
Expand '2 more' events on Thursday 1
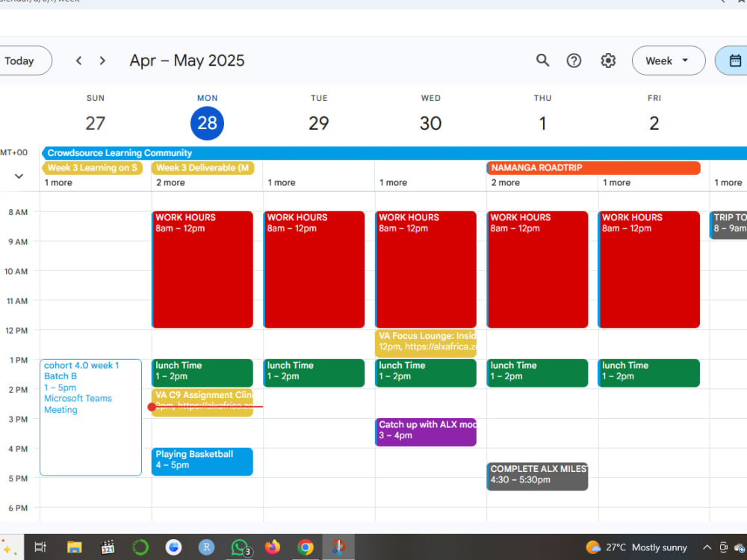click(x=506, y=182)
